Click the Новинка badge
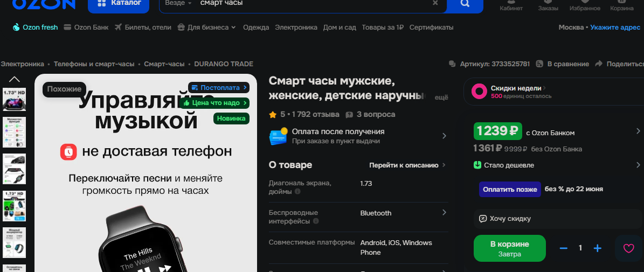644x272 pixels. click(231, 118)
